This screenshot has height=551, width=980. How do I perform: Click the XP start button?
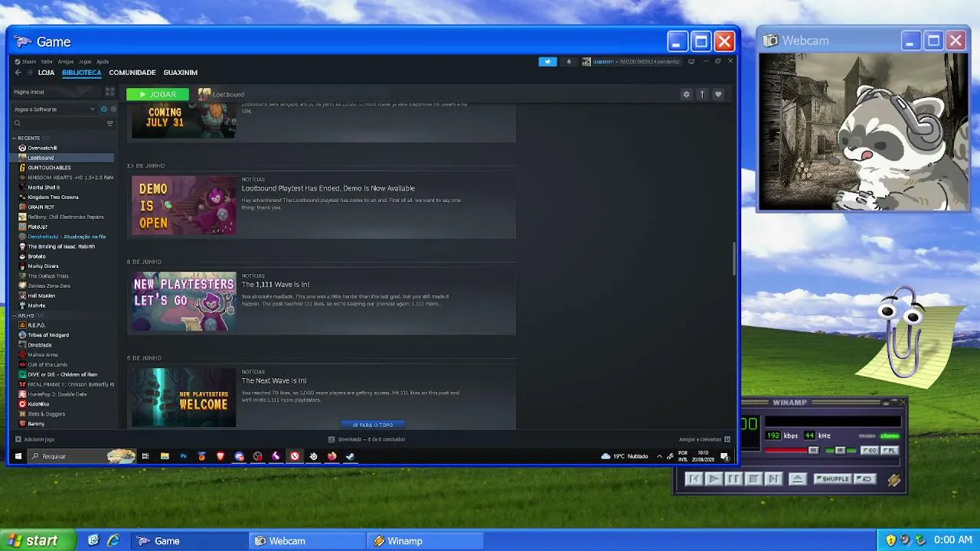tap(37, 540)
